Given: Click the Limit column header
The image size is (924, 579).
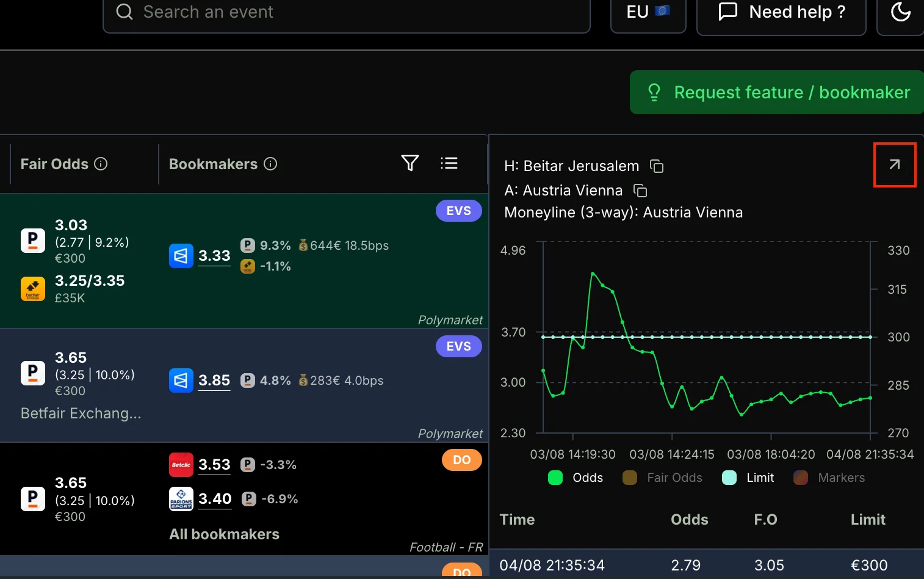Looking at the screenshot, I should (x=868, y=520).
